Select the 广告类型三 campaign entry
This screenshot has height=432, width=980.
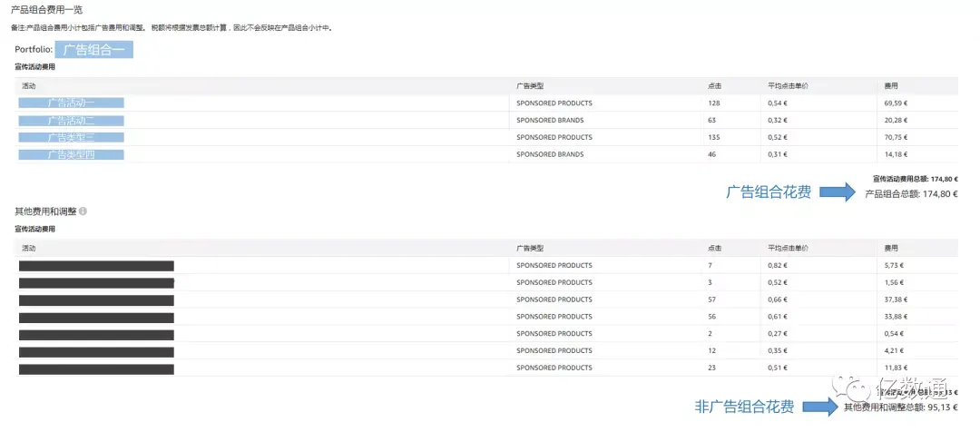click(72, 138)
